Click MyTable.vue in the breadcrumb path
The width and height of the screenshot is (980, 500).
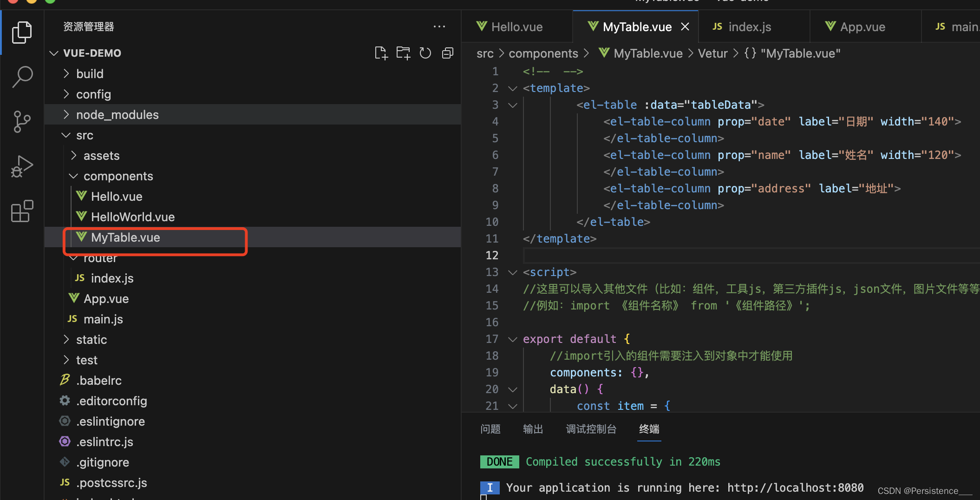point(640,53)
